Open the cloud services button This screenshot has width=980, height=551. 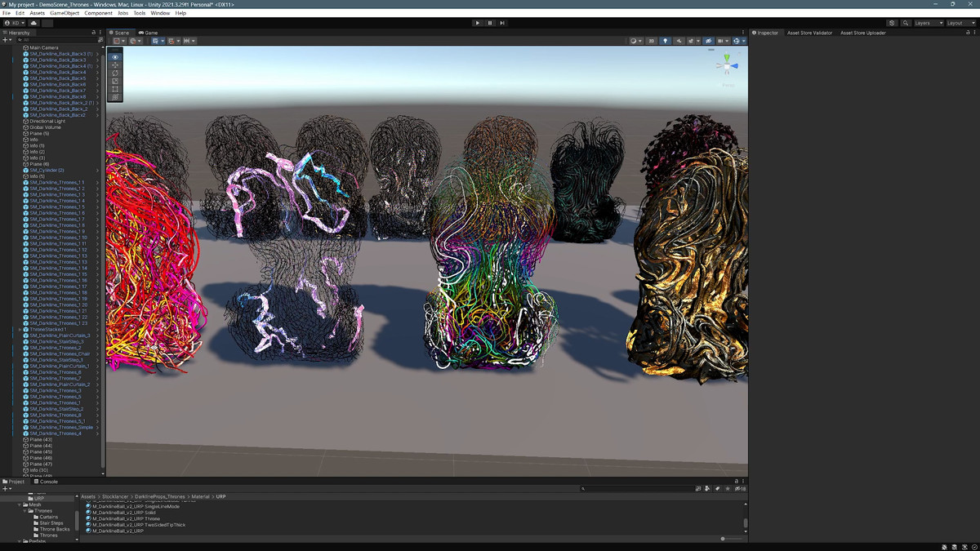click(34, 23)
